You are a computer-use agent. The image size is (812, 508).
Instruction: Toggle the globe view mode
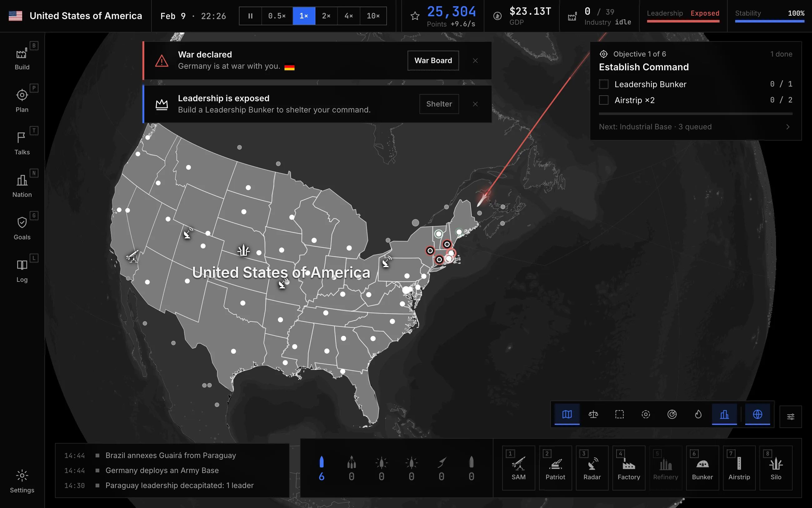[758, 414]
